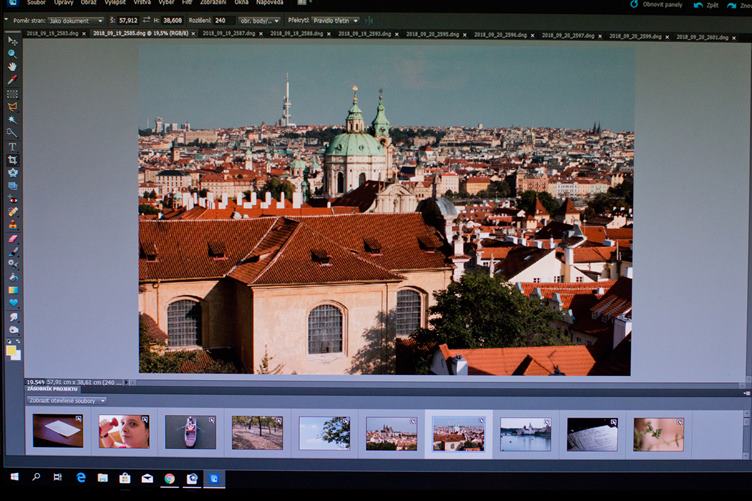This screenshot has height=501, width=752.
Task: Select the white paper thumbnail in project bin
Action: pos(58,431)
